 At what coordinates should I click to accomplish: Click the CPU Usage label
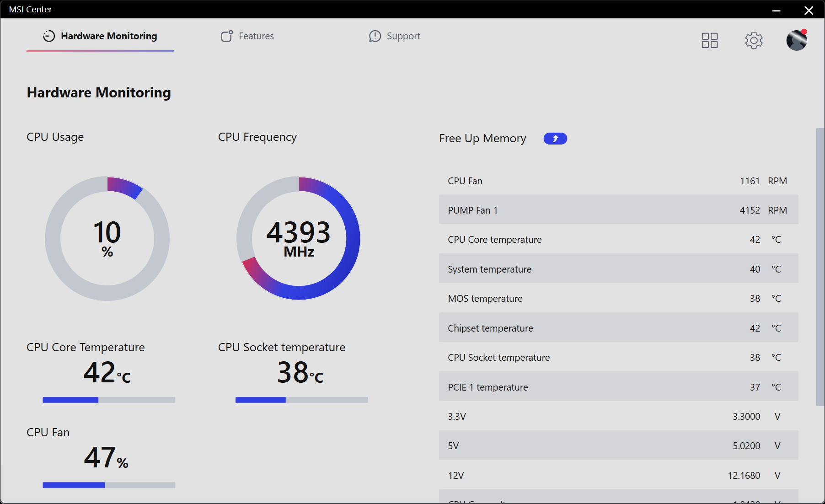[x=55, y=137]
